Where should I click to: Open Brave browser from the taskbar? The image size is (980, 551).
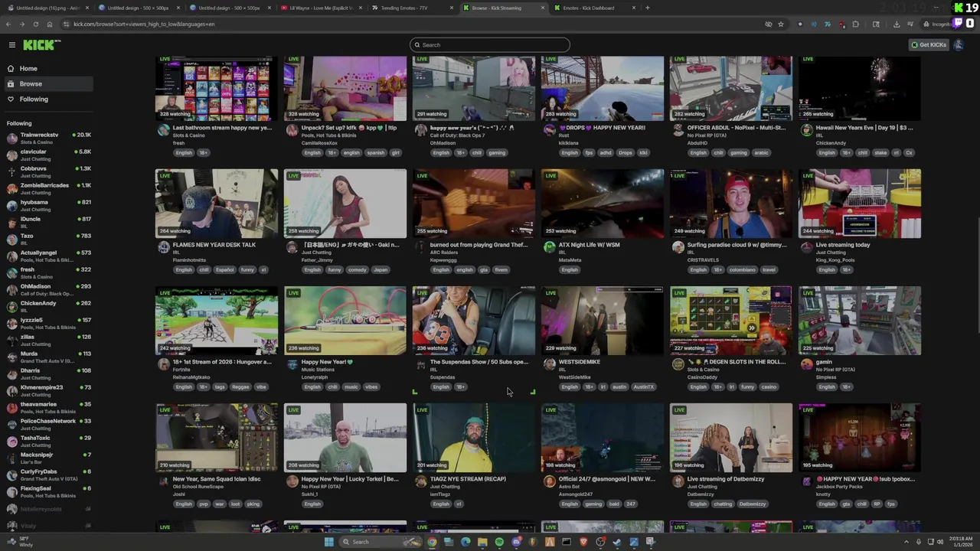coord(583,542)
